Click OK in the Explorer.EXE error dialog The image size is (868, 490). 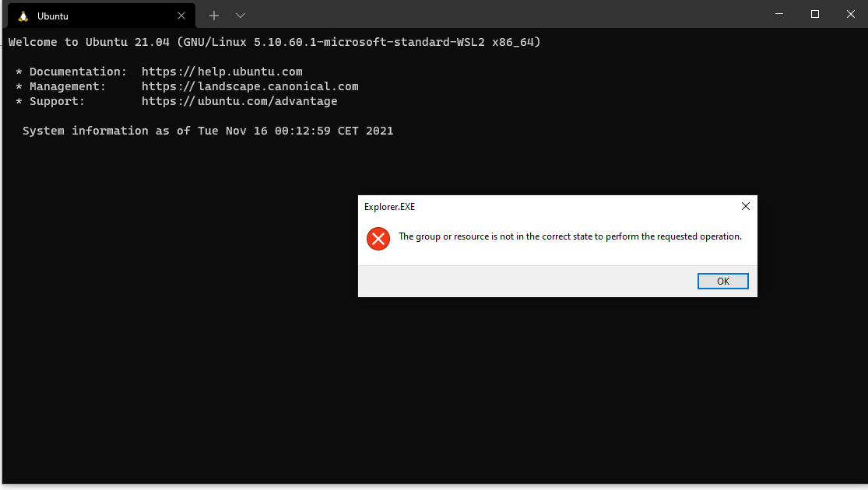(722, 281)
